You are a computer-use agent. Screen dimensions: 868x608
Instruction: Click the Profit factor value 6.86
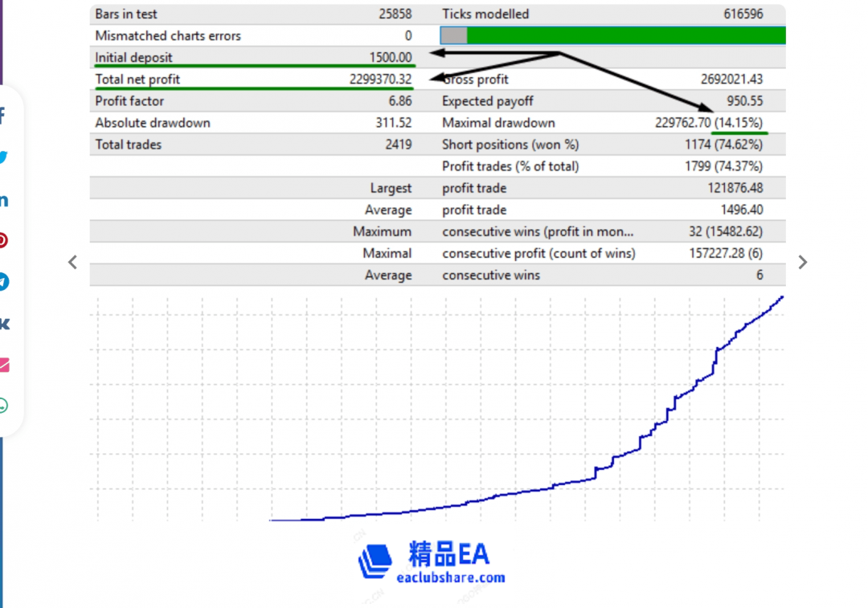[399, 101]
